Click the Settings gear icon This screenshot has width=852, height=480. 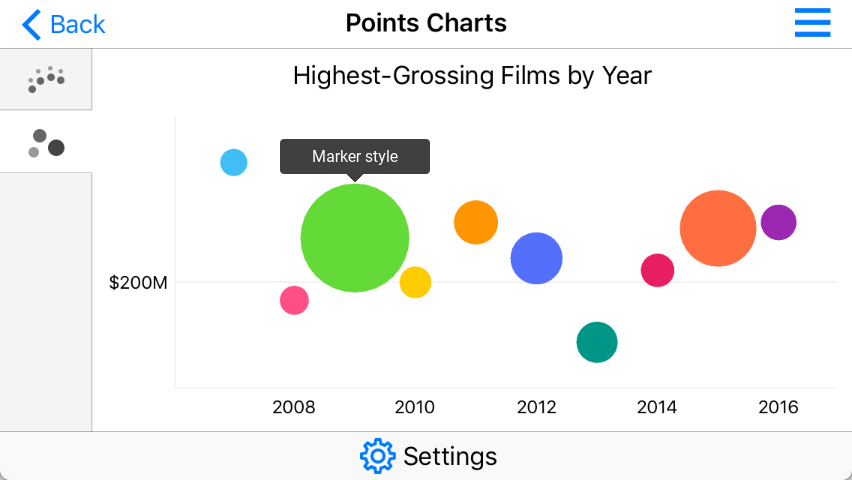(378, 456)
